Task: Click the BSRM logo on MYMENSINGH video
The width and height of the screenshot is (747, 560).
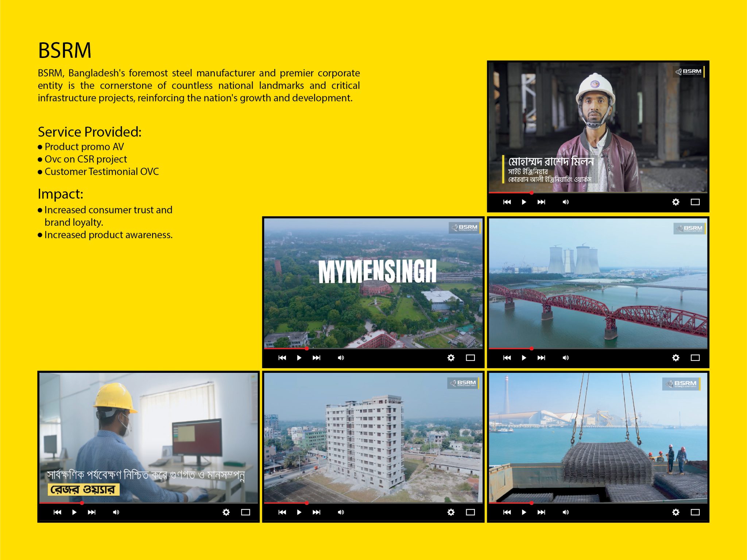Action: click(465, 228)
